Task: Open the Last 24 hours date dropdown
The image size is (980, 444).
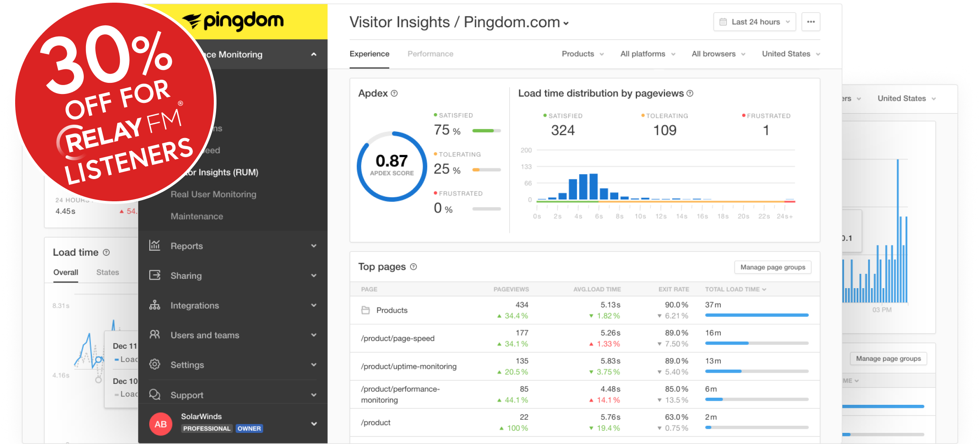Action: [755, 22]
